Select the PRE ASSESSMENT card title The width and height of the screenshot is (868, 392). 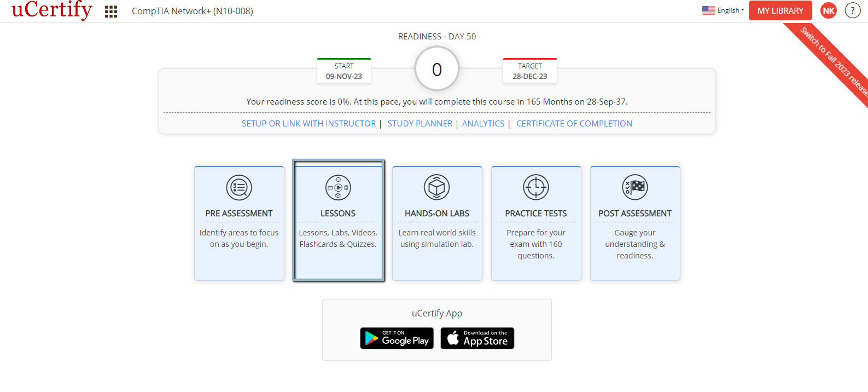point(239,214)
